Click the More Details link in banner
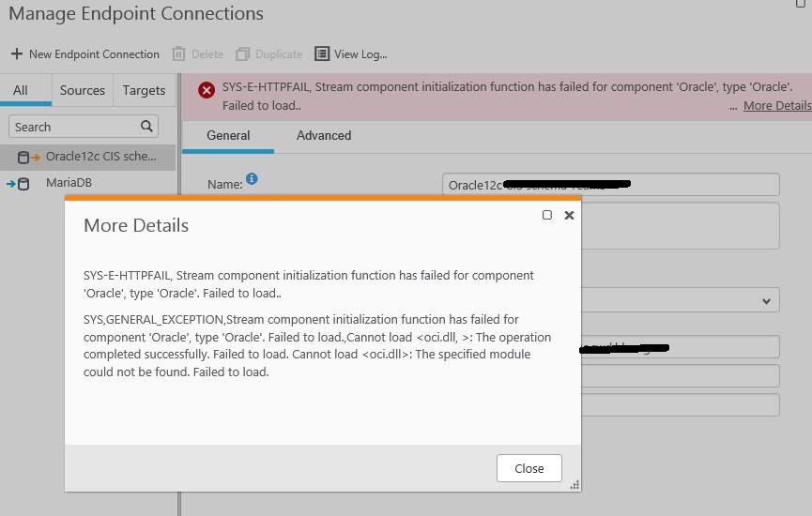This screenshot has width=812, height=516. point(776,106)
